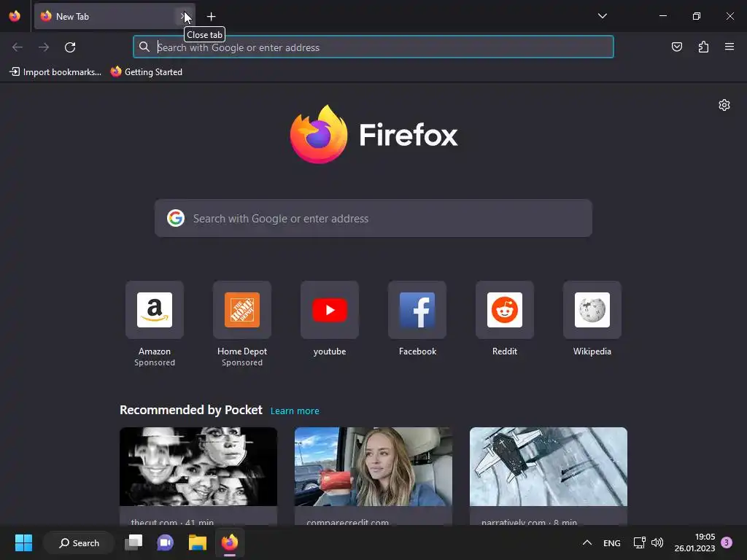This screenshot has width=747, height=560.
Task: Open Getting Started bookmark
Action: (x=146, y=72)
